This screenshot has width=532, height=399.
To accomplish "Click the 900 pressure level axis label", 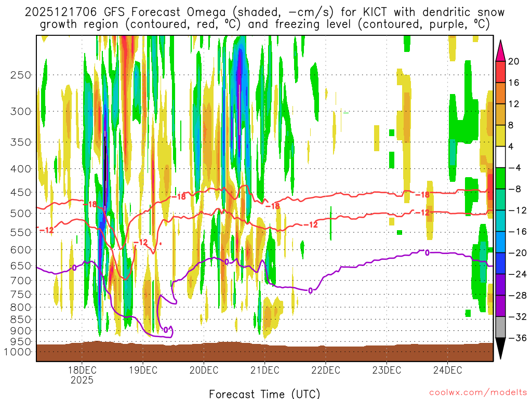I will pos(21,331).
